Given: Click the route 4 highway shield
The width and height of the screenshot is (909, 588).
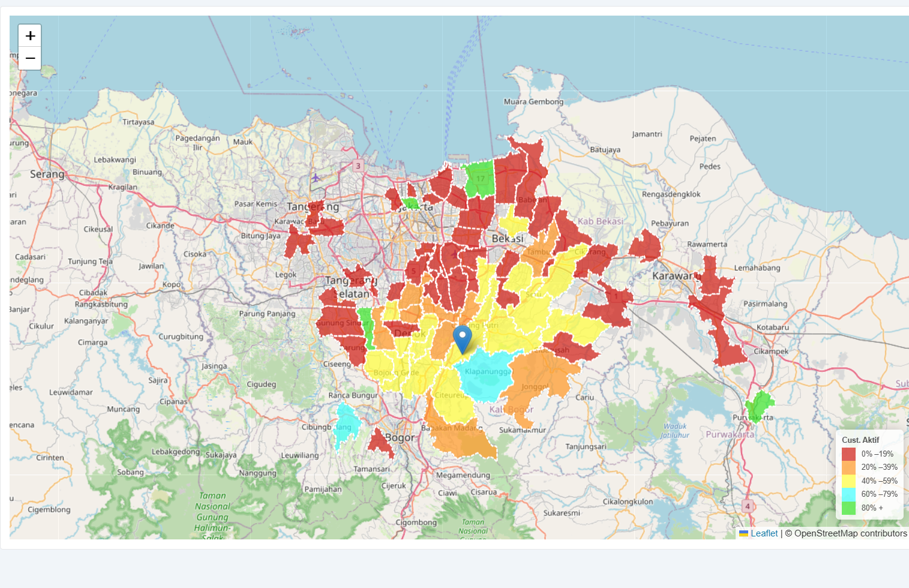Looking at the screenshot, I should click(747, 506).
